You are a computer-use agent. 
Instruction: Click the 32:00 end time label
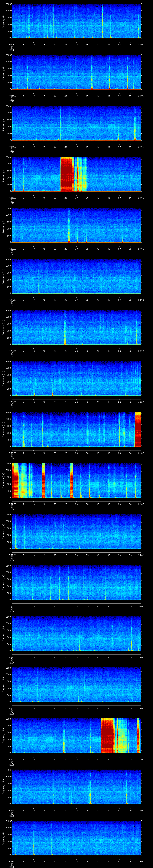click(141, 504)
